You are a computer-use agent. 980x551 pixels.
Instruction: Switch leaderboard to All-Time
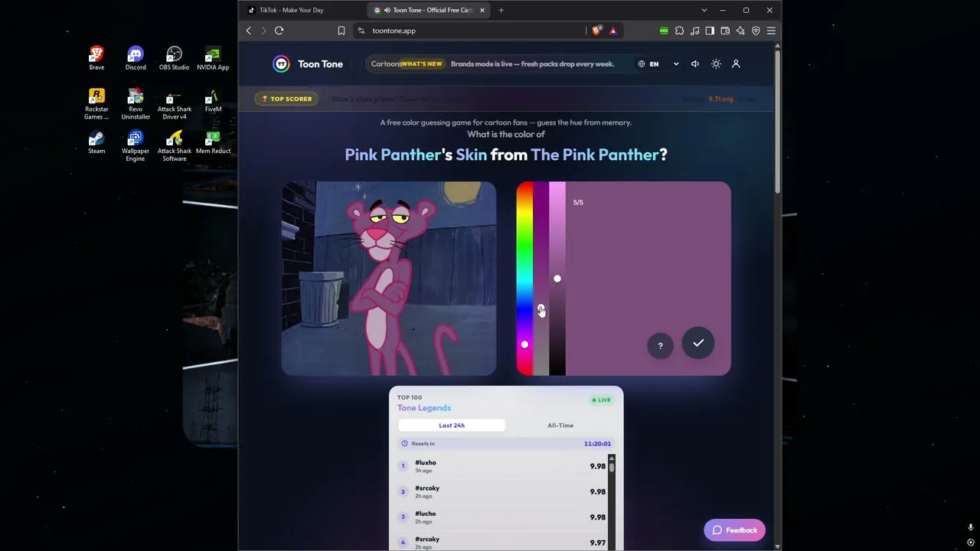tap(560, 425)
